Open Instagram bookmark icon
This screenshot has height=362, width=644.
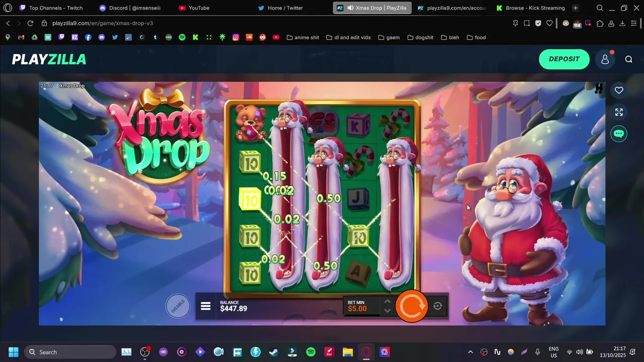(x=236, y=37)
